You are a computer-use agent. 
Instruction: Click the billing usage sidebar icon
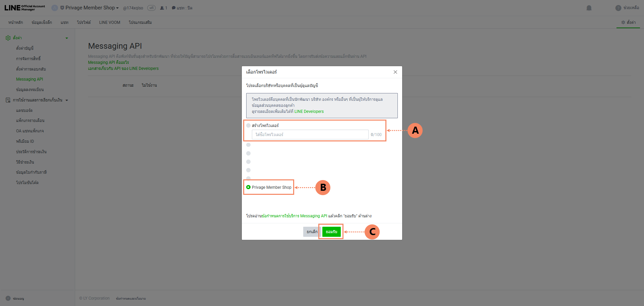tap(8, 100)
